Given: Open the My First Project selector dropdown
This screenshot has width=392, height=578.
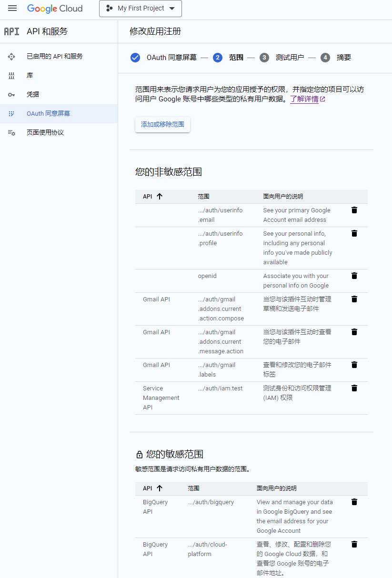Looking at the screenshot, I should [141, 9].
